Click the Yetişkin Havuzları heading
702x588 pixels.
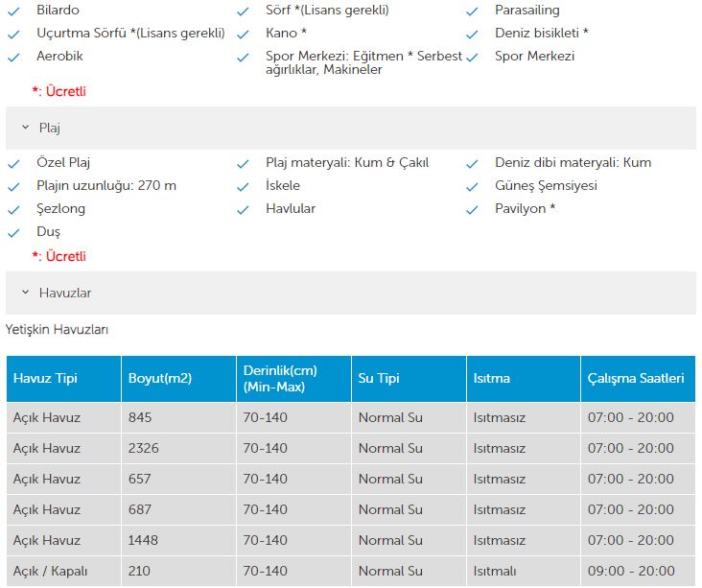click(x=57, y=330)
